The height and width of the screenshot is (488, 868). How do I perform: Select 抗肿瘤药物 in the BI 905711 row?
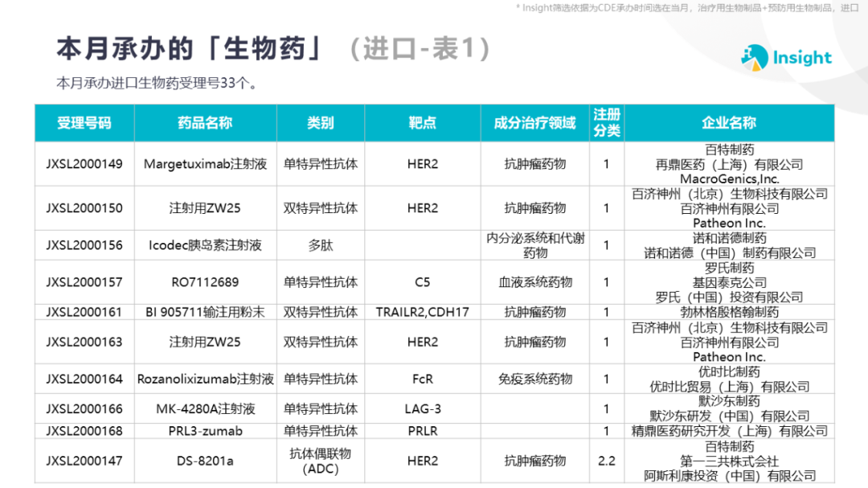tap(535, 313)
